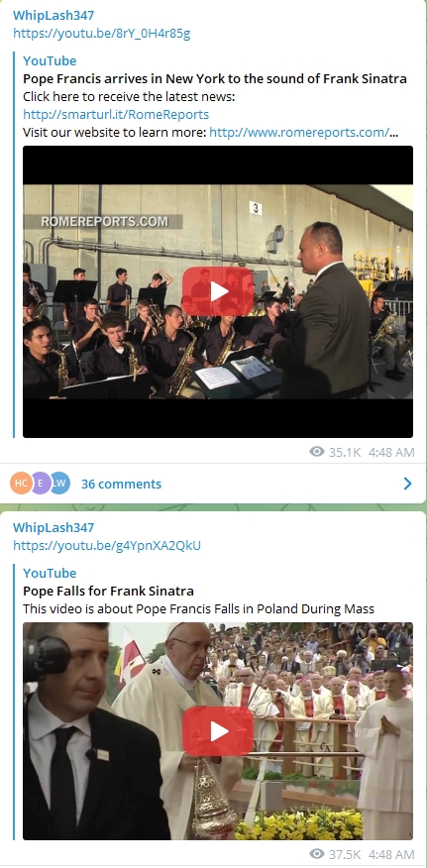427x868 pixels.
Task: Click the eye views icon showing 35.1K
Action: [316, 452]
